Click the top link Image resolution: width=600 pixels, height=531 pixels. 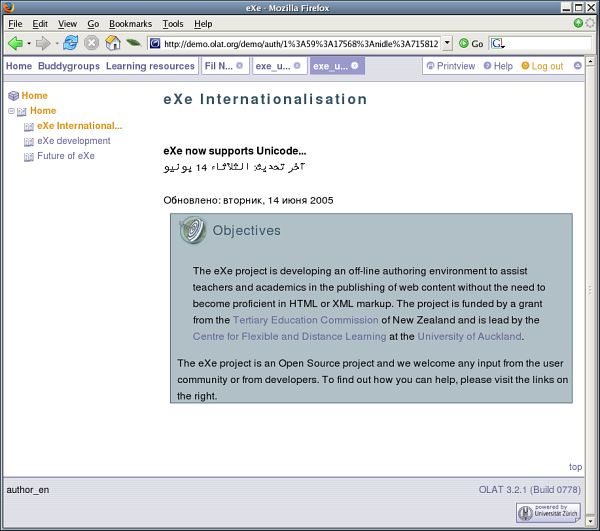(x=575, y=467)
